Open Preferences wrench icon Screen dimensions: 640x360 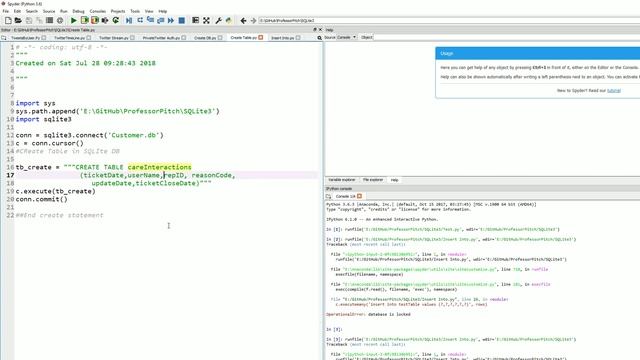point(218,20)
